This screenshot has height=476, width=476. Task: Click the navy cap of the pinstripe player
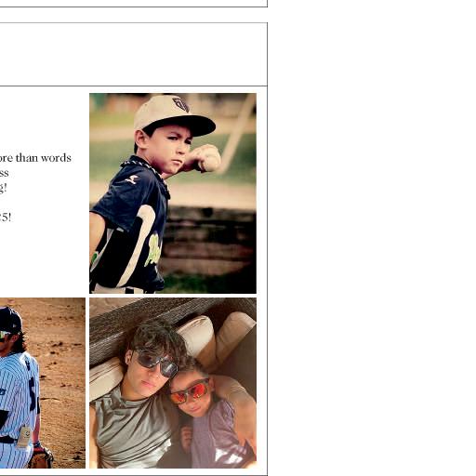pyautogui.click(x=10, y=320)
